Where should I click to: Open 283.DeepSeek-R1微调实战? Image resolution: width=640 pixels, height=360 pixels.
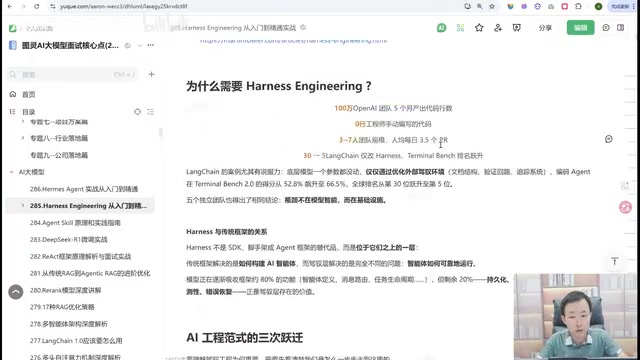click(x=69, y=240)
